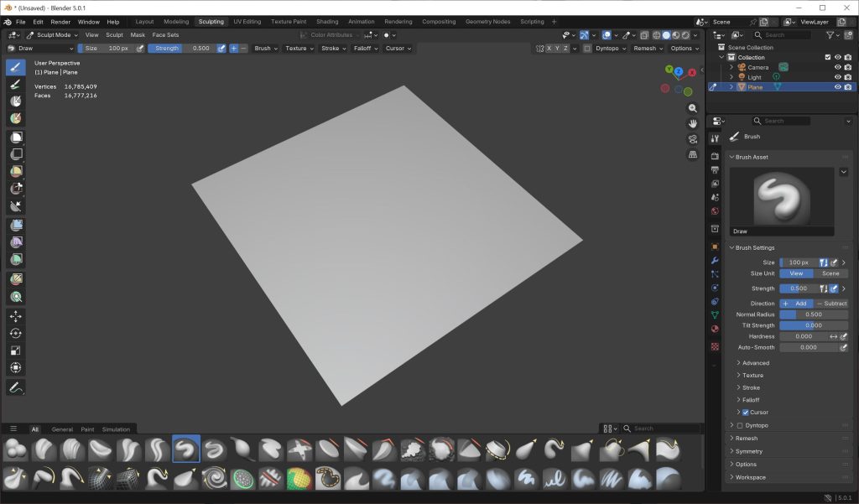Toggle camera view icon in viewport
This screenshot has height=504, width=859.
693,139
